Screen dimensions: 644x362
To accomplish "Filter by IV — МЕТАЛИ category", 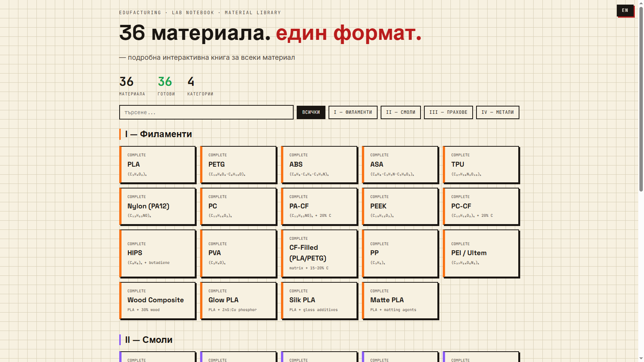I will point(498,112).
